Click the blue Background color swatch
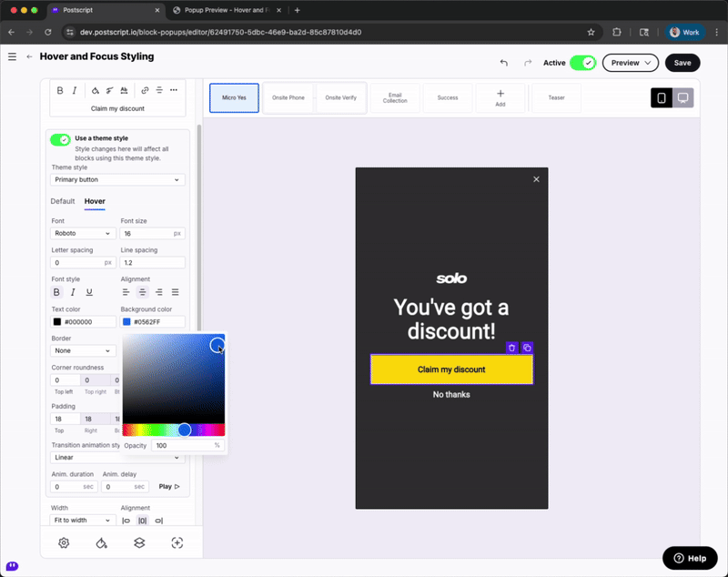This screenshot has width=728, height=577. [126, 321]
